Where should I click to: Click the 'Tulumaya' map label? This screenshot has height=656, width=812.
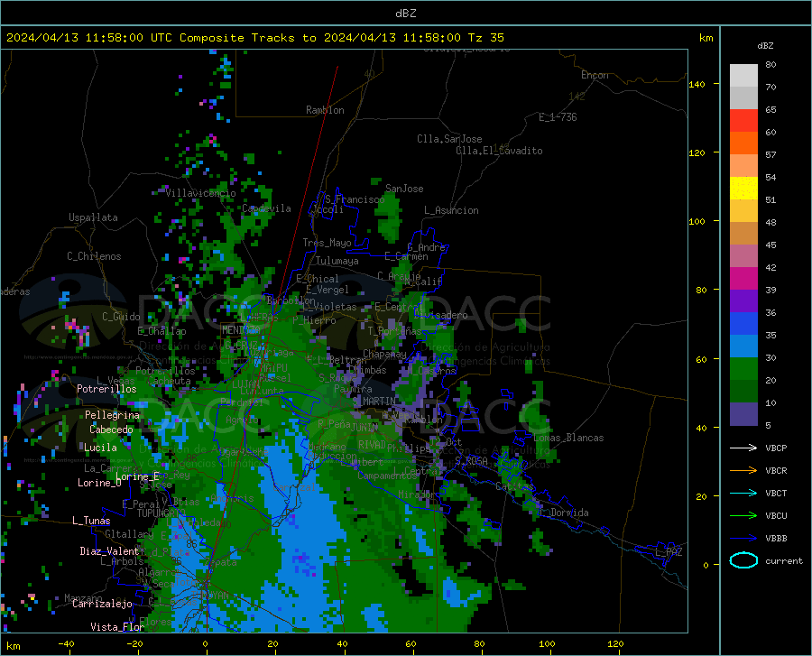[x=337, y=261]
